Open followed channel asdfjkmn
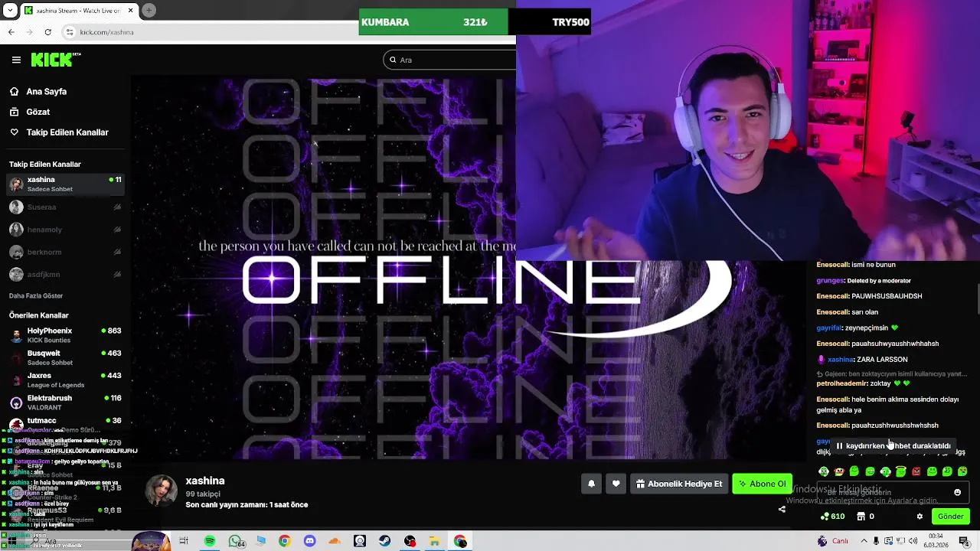 (x=65, y=274)
